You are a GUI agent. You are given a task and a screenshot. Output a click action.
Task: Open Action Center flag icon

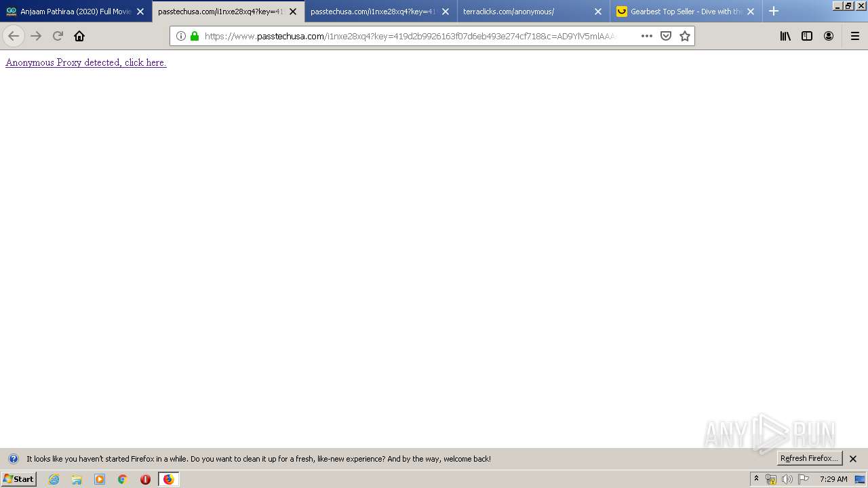pyautogui.click(x=804, y=479)
